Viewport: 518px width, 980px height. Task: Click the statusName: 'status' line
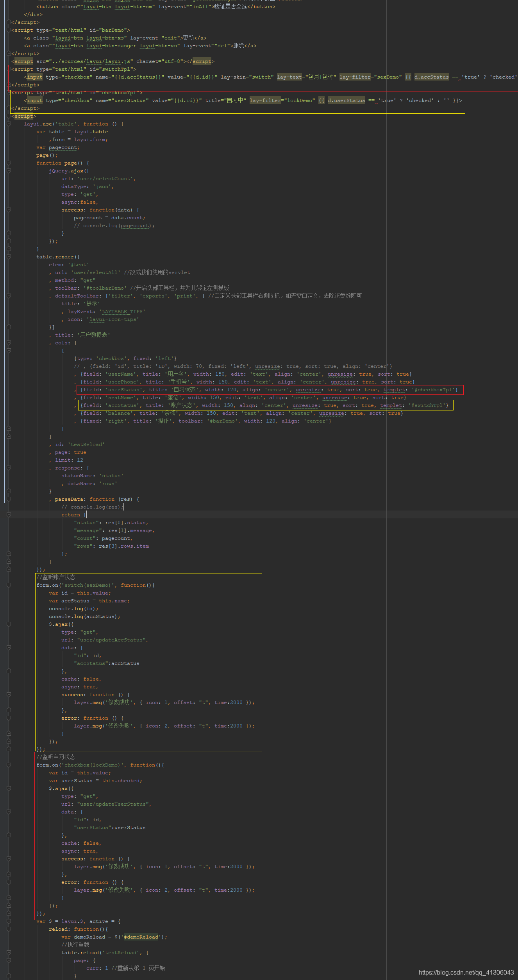point(92,476)
